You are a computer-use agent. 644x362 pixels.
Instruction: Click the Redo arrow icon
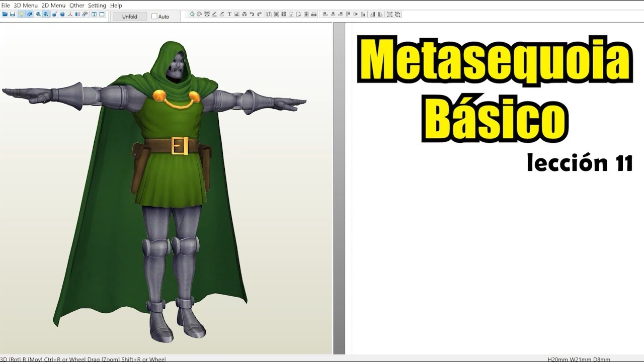259,14
